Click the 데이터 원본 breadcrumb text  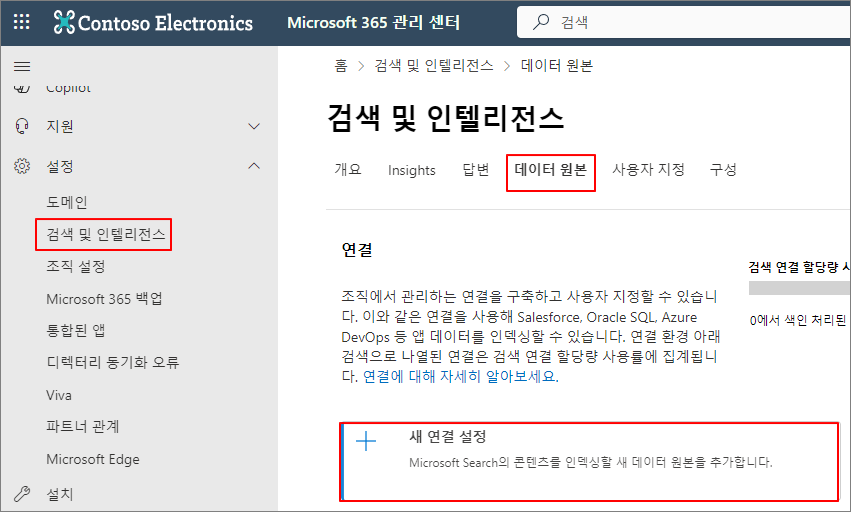(x=557, y=66)
